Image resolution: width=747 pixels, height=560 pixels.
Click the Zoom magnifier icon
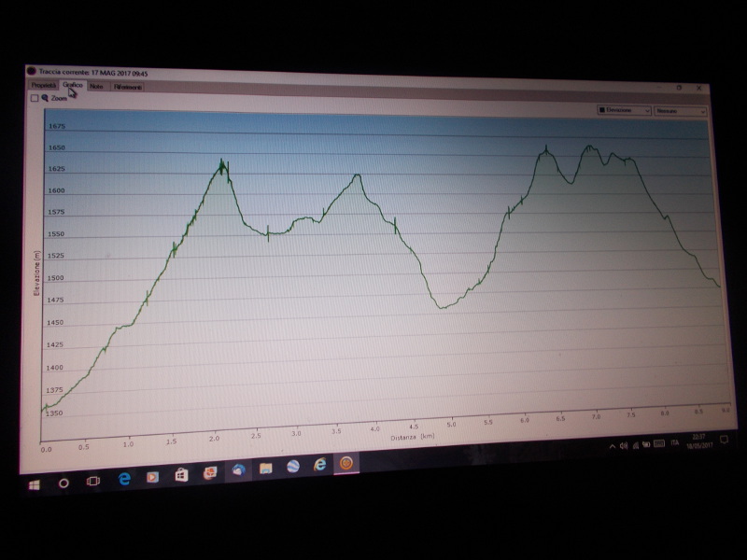tap(45, 97)
